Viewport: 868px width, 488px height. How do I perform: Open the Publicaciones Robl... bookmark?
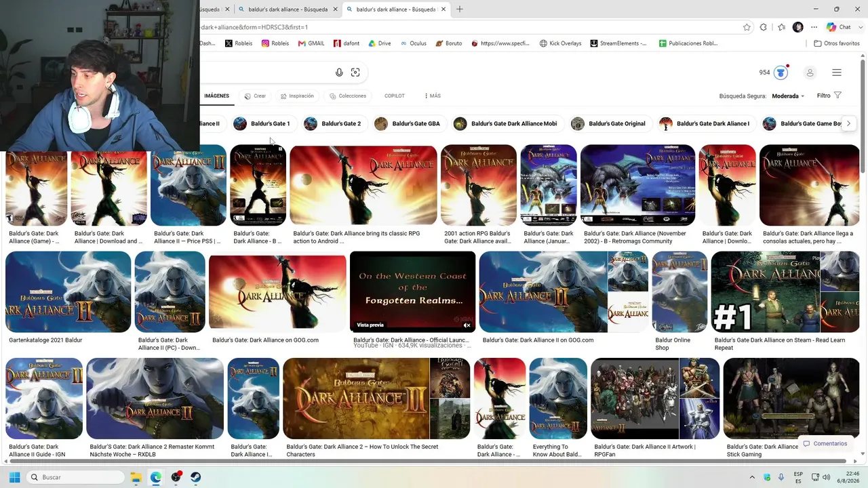pyautogui.click(x=688, y=43)
